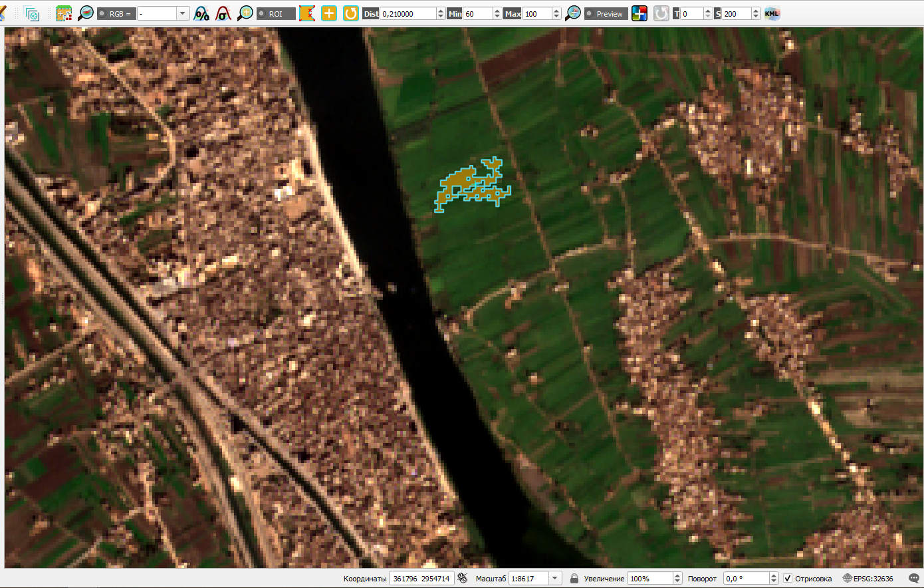Click the scale lock icon

coord(574,579)
